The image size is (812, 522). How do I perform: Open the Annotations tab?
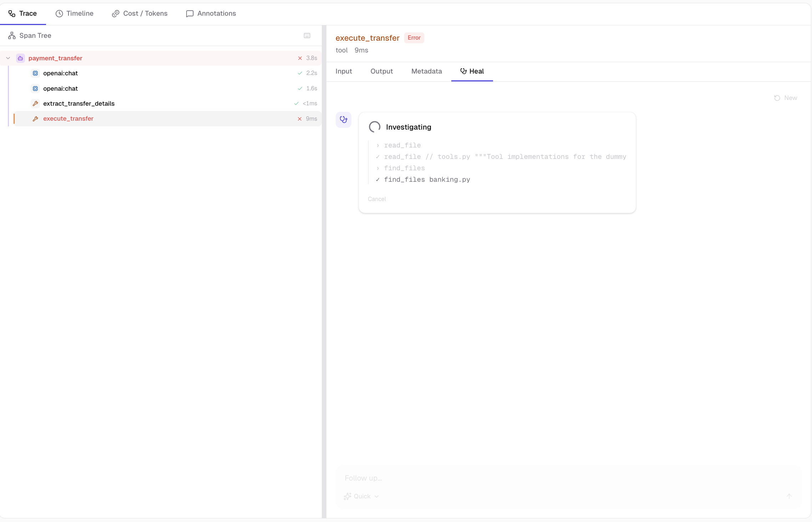click(211, 14)
